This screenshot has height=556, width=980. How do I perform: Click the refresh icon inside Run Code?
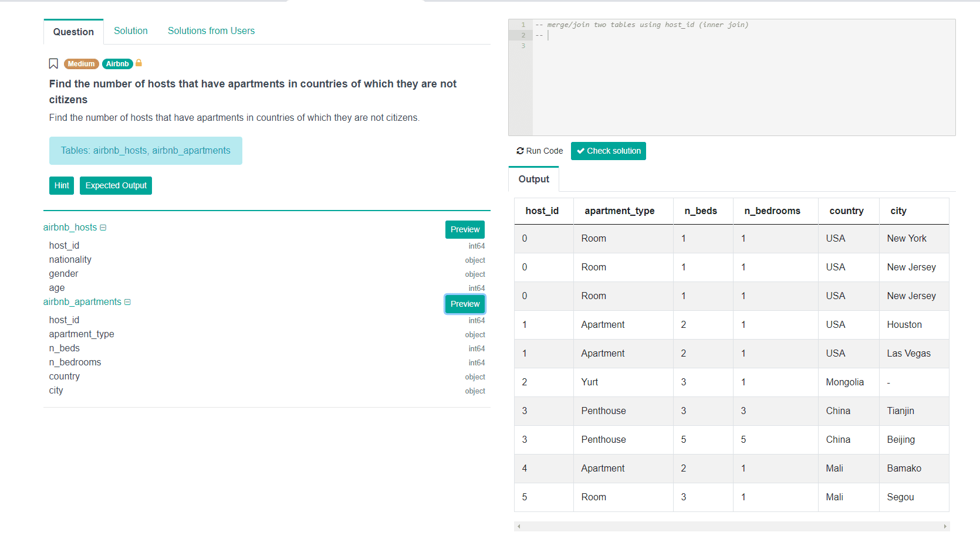pyautogui.click(x=520, y=151)
